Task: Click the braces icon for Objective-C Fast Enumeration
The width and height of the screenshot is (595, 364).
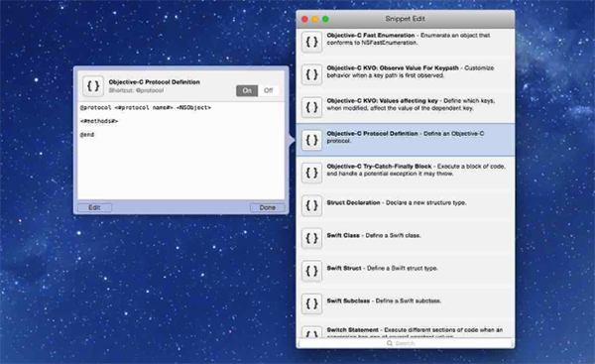Action: pos(311,42)
